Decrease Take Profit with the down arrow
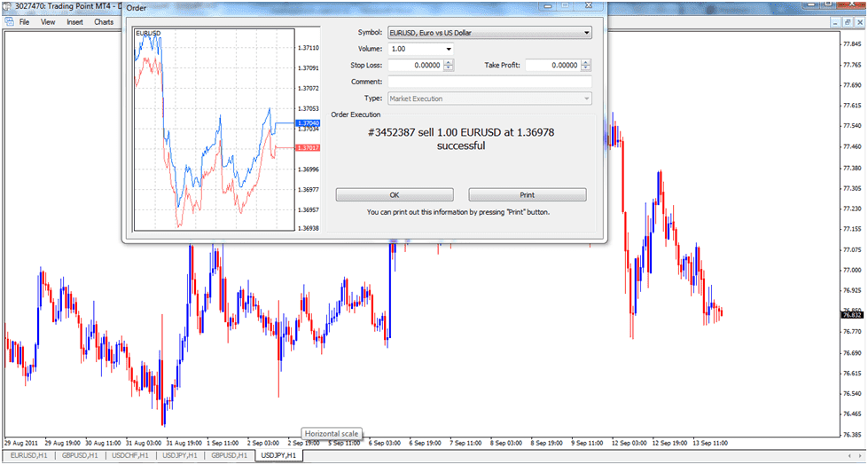 (x=586, y=68)
